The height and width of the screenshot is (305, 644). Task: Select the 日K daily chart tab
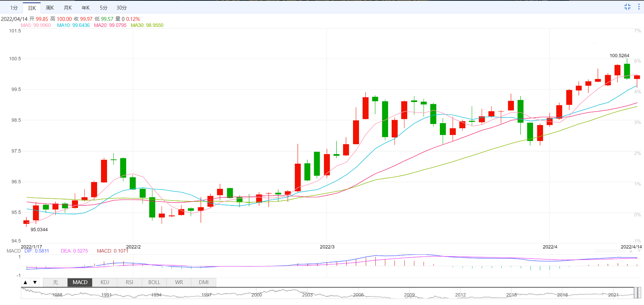pos(32,8)
